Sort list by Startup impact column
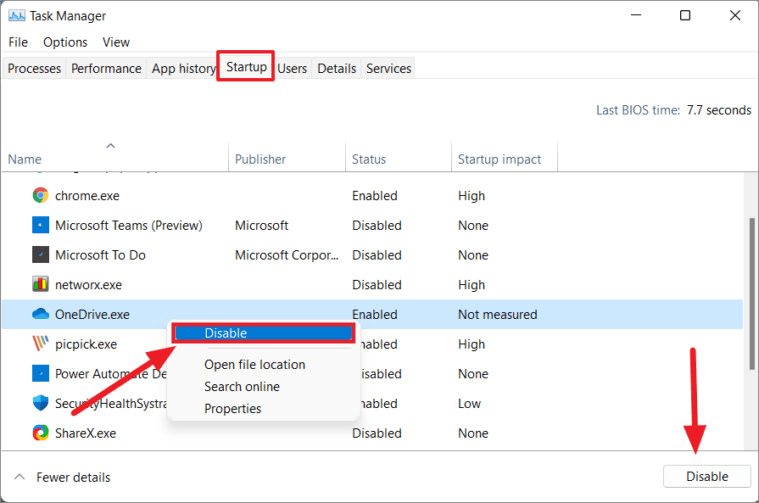 click(x=499, y=159)
